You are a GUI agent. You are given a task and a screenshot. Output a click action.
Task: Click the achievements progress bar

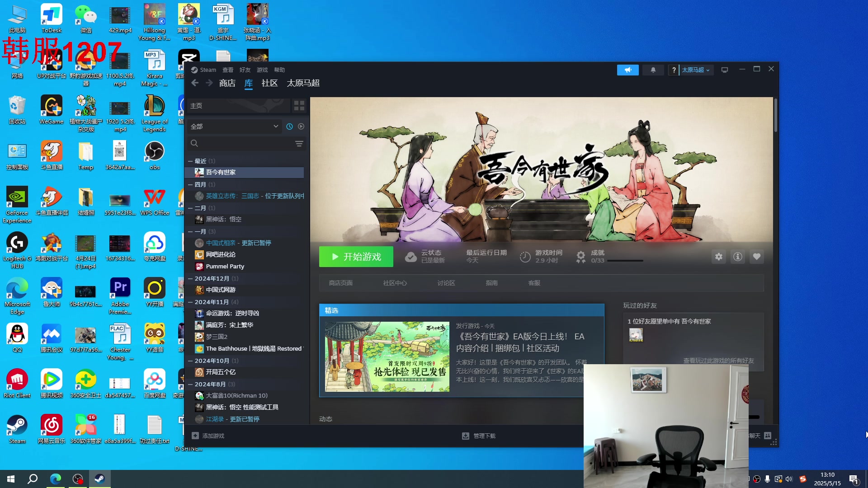click(x=625, y=261)
